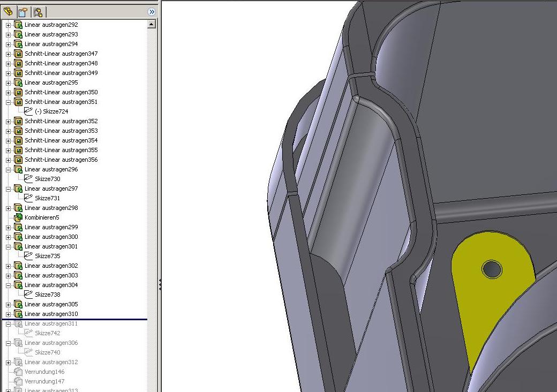Select the feature Linear austragen301

(51, 246)
